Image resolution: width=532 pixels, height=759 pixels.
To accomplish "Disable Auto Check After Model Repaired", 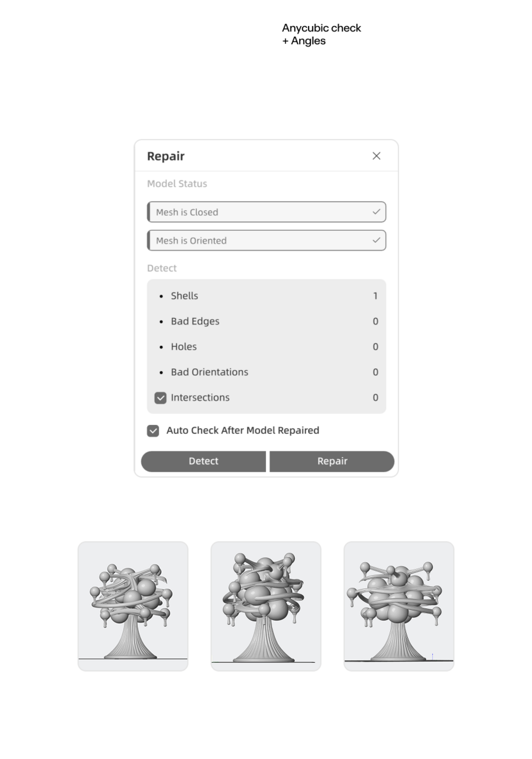I will pyautogui.click(x=153, y=431).
